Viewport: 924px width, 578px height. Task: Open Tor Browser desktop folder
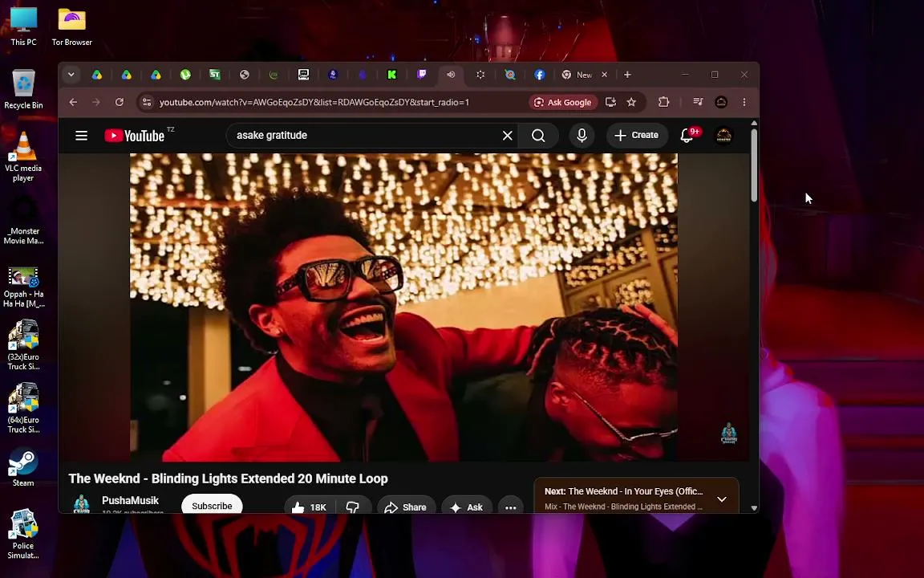[71, 26]
